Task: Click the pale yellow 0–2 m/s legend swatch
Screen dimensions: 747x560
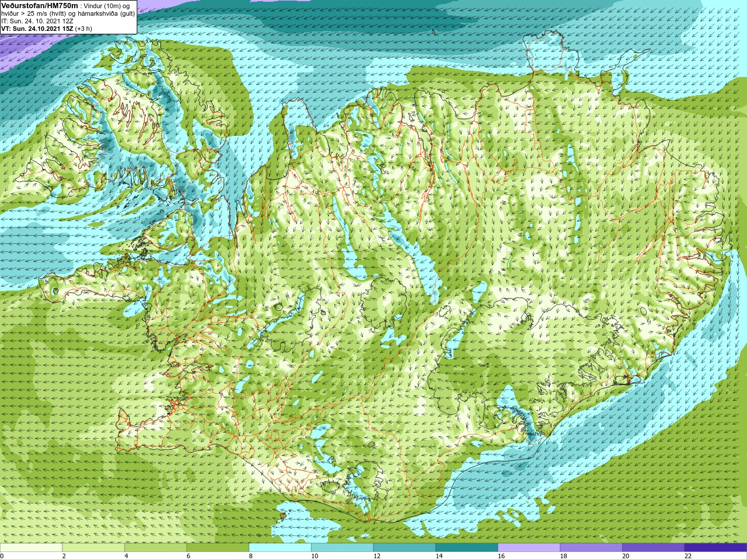Action: [31, 548]
